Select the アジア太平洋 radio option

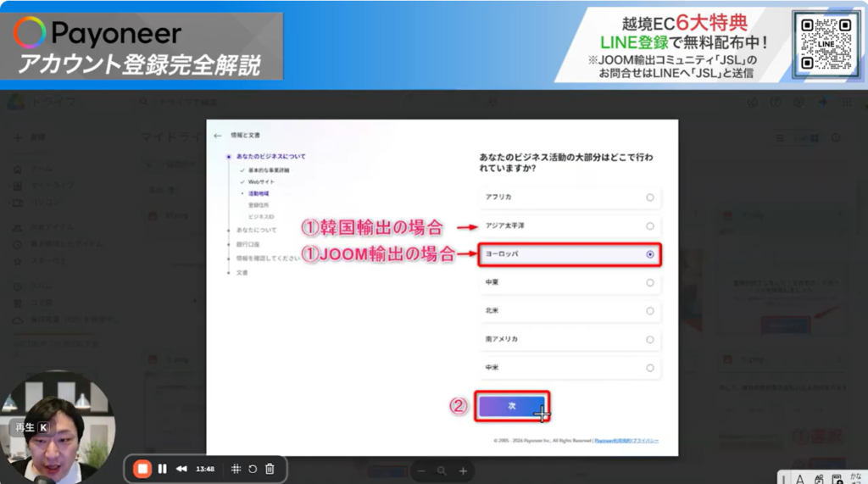649,226
